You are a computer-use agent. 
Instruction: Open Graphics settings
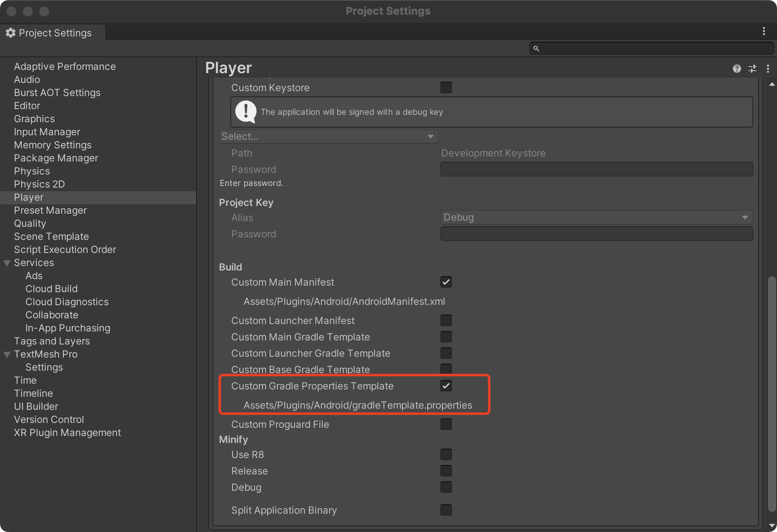34,118
